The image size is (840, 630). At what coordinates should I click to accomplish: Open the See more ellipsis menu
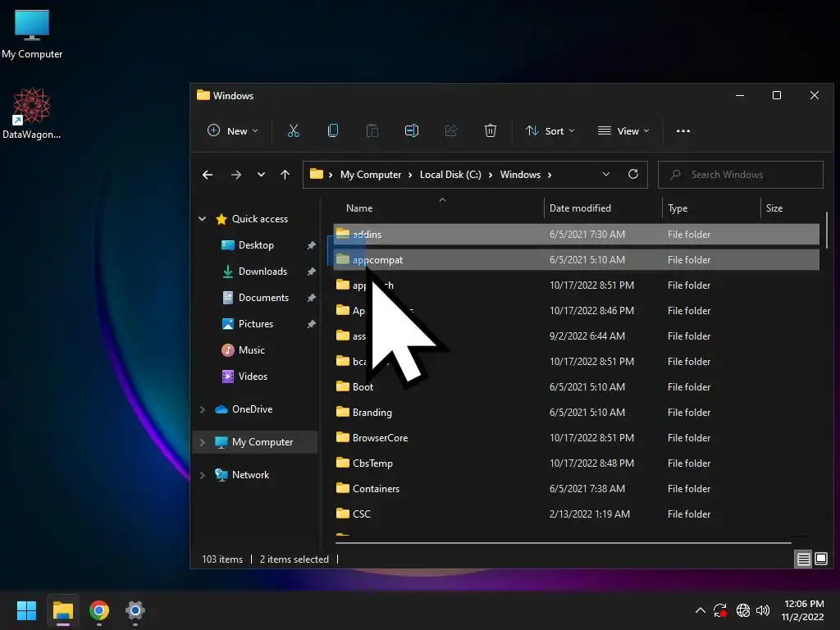(683, 130)
